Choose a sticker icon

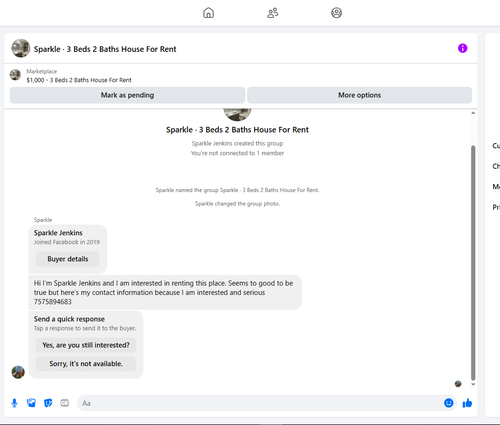coord(48,403)
